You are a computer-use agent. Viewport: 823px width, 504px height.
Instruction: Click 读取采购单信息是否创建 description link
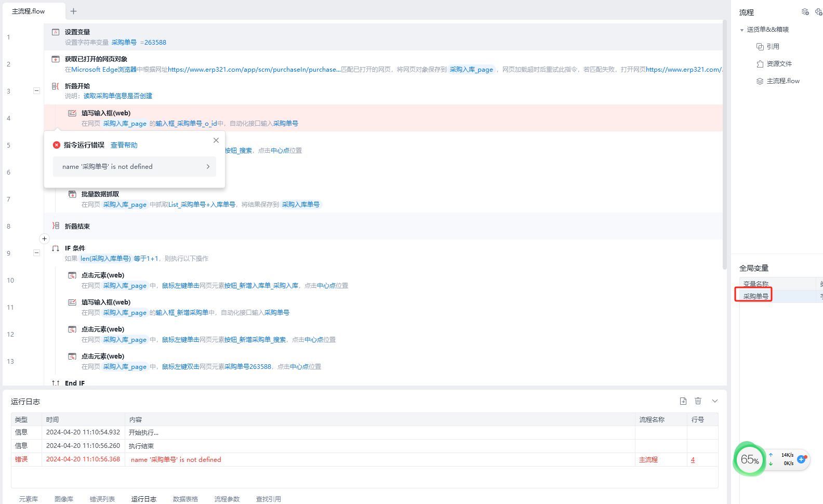tap(118, 96)
